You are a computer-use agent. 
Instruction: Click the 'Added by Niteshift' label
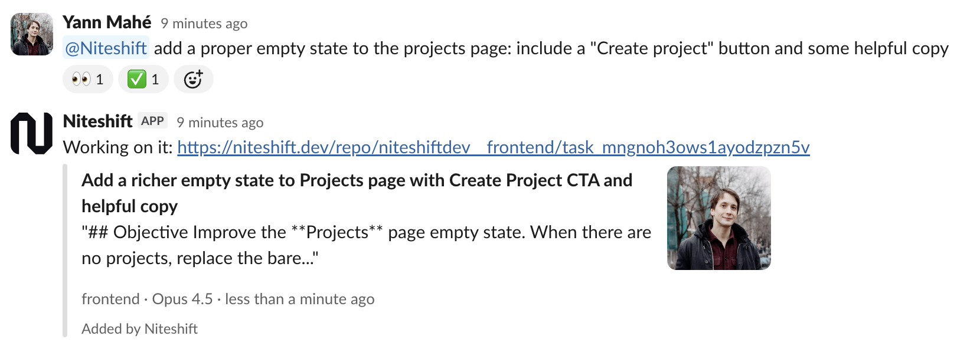point(139,329)
